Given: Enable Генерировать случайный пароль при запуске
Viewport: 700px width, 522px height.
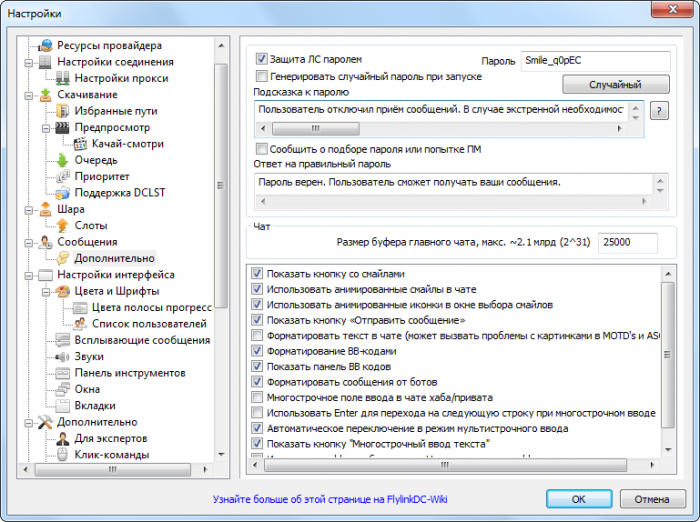Looking at the screenshot, I should pyautogui.click(x=262, y=76).
